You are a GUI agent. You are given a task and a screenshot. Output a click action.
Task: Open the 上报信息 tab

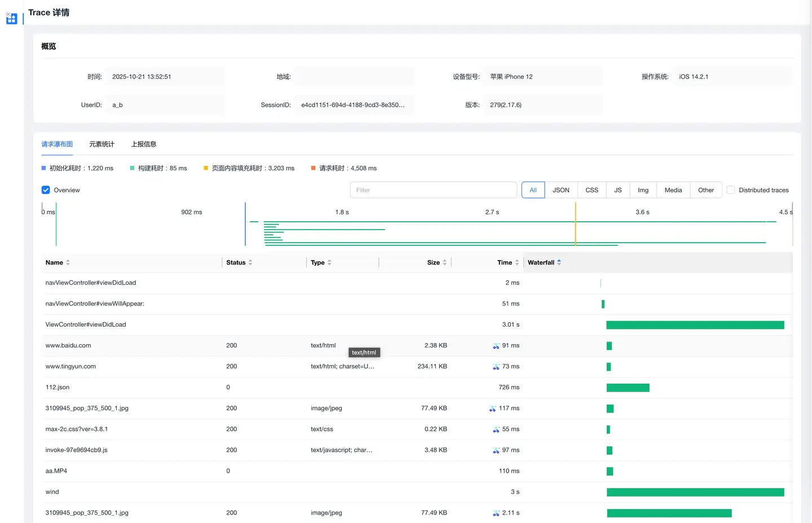click(x=144, y=144)
